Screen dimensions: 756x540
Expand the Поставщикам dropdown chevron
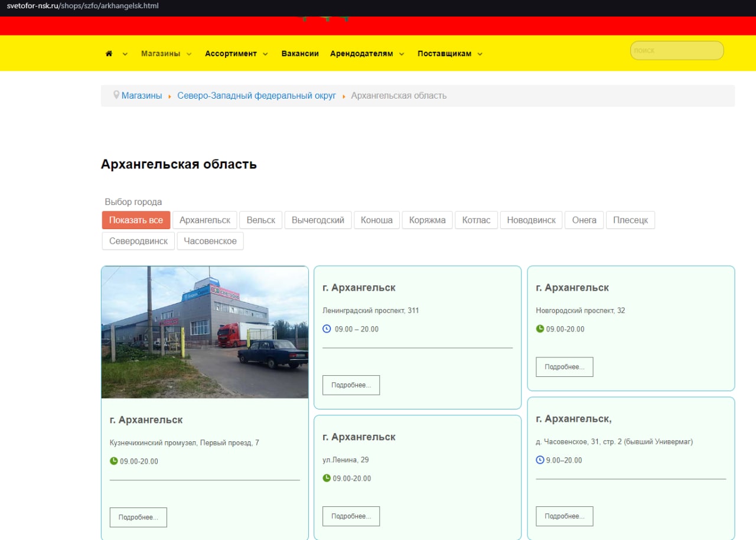(x=480, y=54)
